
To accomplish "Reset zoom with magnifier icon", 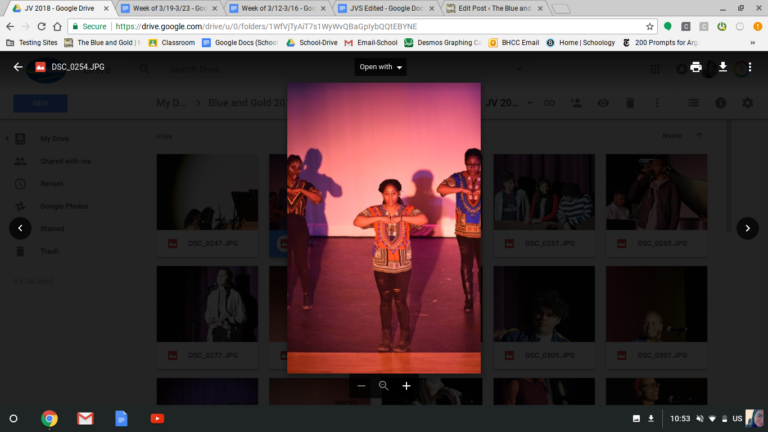I will [x=384, y=386].
